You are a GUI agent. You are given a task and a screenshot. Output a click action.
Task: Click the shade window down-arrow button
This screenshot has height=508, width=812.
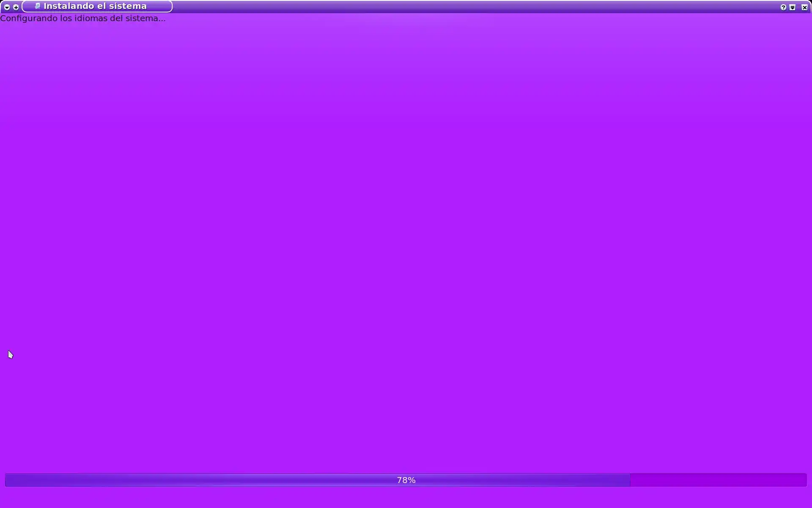pyautogui.click(x=793, y=7)
